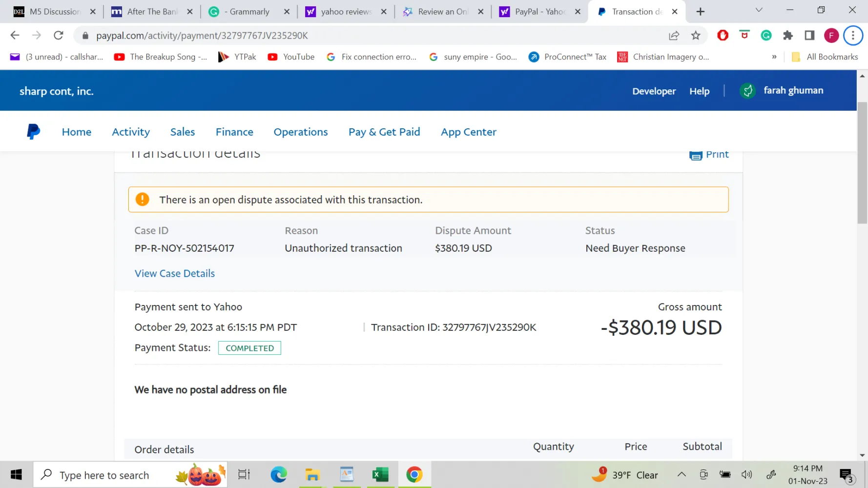Open File Explorer from the taskbar

point(312,474)
